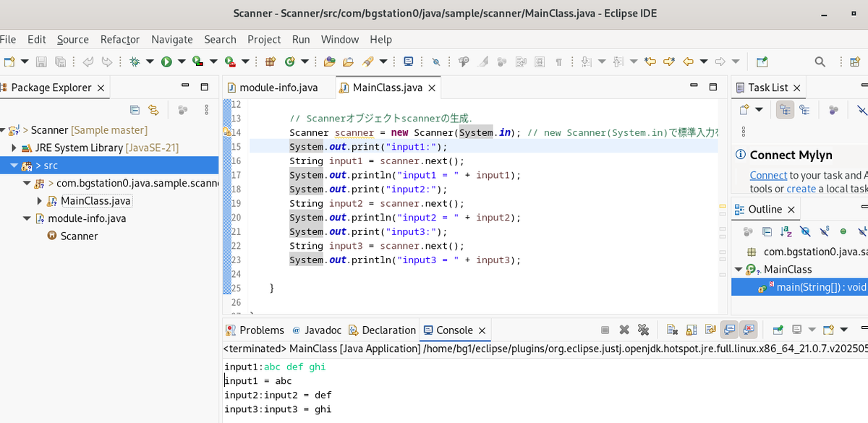Image resolution: width=868 pixels, height=423 pixels.
Task: Click Remove All Terminated Launches icon
Action: tap(643, 330)
